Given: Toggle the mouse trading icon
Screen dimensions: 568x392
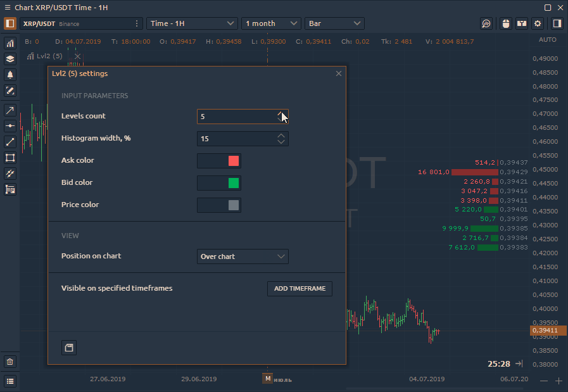Looking at the screenshot, I should pyautogui.click(x=506, y=23).
